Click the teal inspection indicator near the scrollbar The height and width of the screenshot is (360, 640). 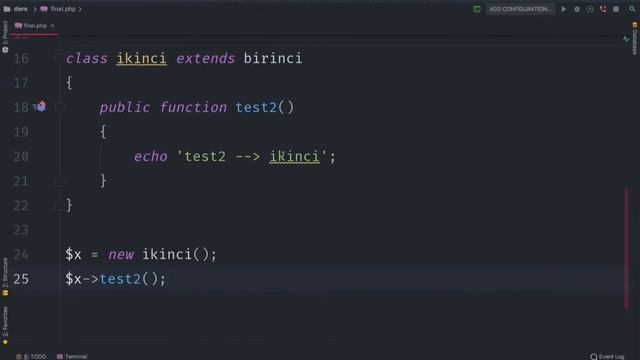click(x=626, y=39)
